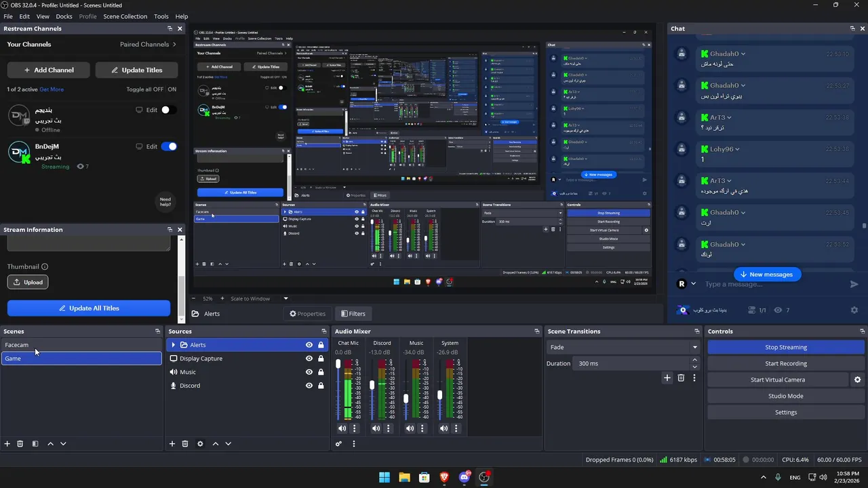The image size is (868, 488).
Task: Open source properties gear in Sources toolbar
Action: click(x=200, y=444)
